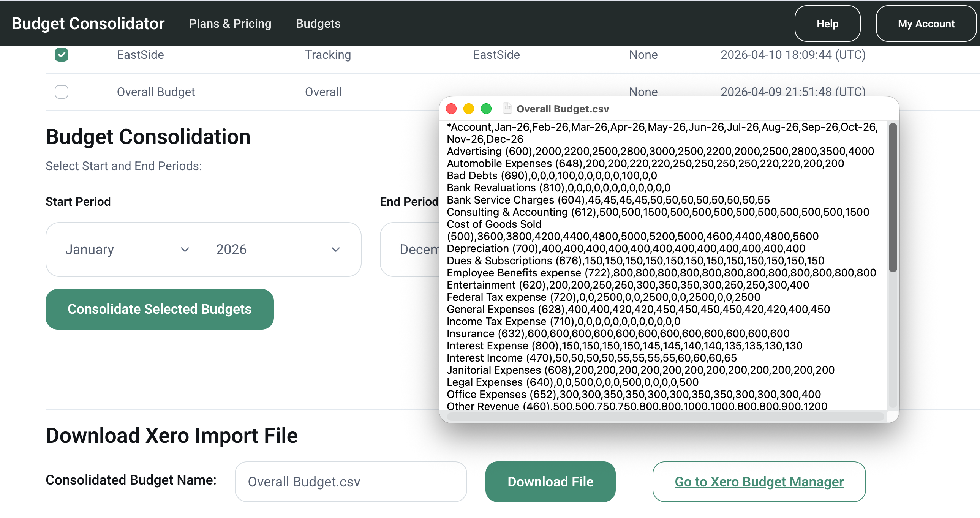Click the Budget Consolidator logo
Screen dimensions: 980x518
(87, 23)
